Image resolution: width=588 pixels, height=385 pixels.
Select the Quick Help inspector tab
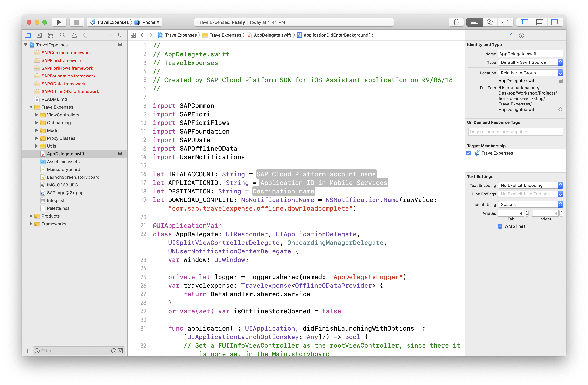(521, 35)
